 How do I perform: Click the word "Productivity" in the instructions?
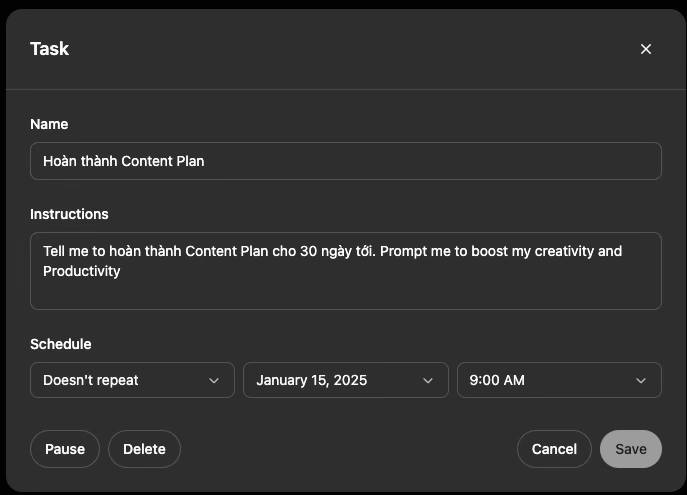[82, 271]
